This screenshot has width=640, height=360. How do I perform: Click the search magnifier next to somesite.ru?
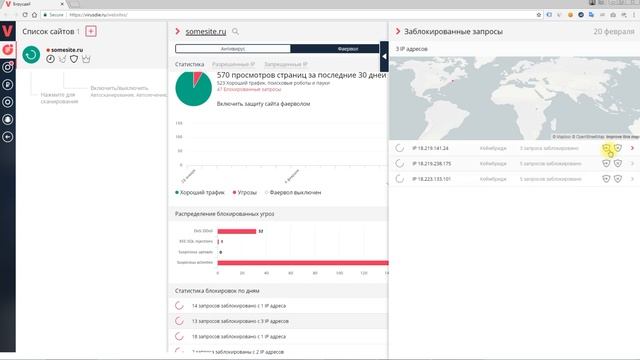point(236,31)
